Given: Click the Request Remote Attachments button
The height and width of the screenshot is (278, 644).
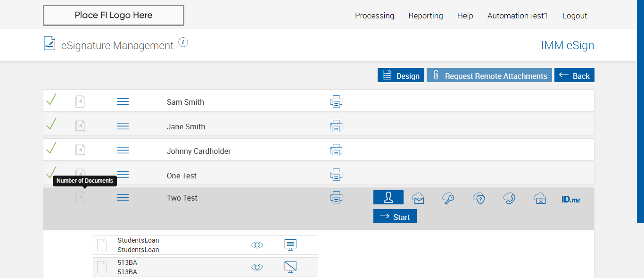Looking at the screenshot, I should (489, 76).
